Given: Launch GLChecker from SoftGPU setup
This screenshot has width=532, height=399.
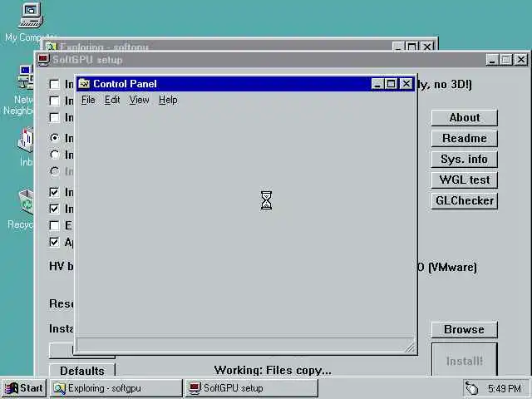Looking at the screenshot, I should (x=464, y=200).
